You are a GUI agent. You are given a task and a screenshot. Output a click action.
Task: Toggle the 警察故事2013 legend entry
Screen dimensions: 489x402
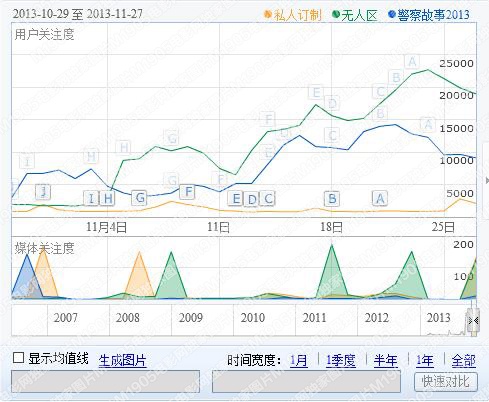(429, 15)
